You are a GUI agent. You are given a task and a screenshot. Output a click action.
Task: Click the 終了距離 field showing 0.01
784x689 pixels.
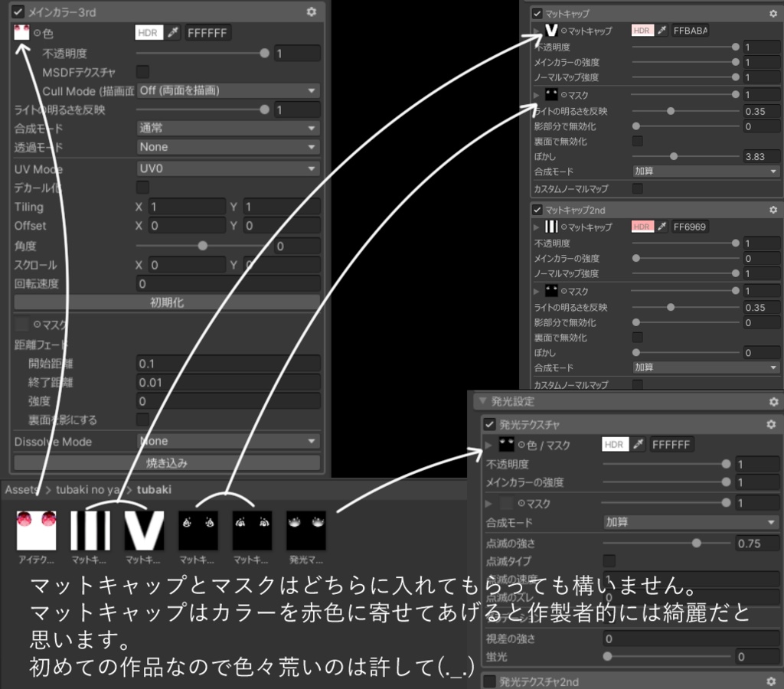coord(228,383)
